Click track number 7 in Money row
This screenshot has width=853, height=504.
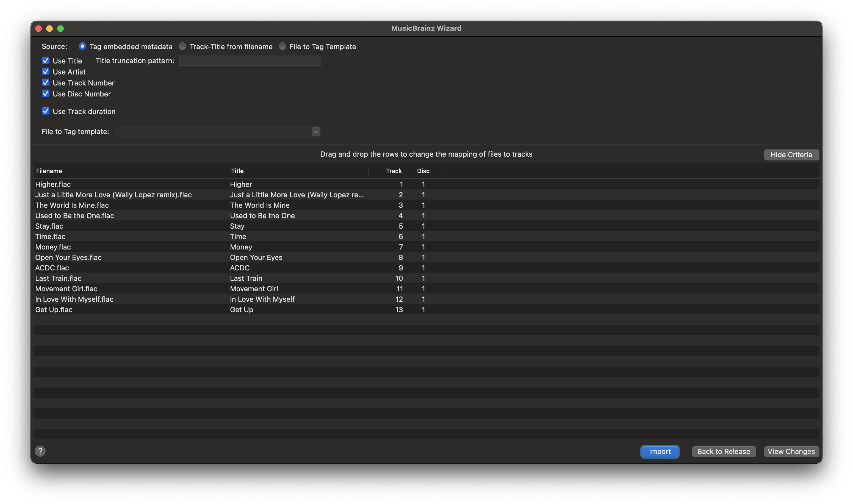click(x=401, y=247)
